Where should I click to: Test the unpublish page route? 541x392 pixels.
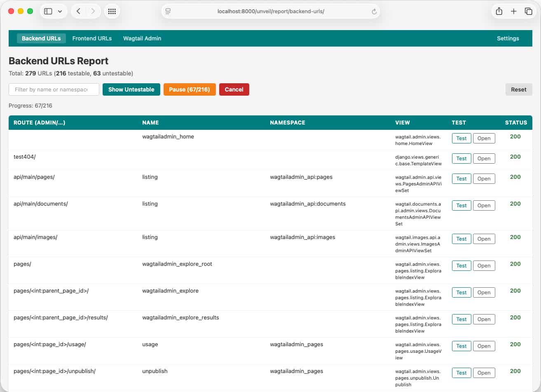coord(461,373)
